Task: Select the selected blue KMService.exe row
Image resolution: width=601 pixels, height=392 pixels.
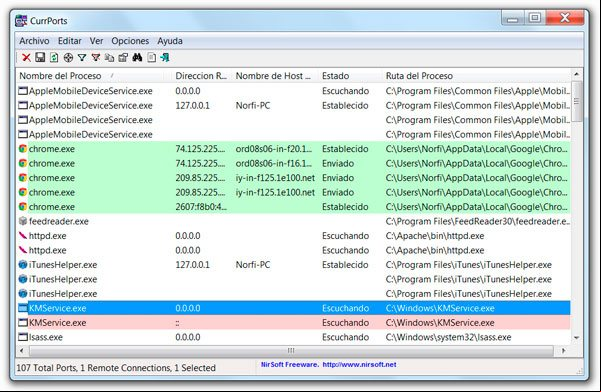Action: pos(294,308)
